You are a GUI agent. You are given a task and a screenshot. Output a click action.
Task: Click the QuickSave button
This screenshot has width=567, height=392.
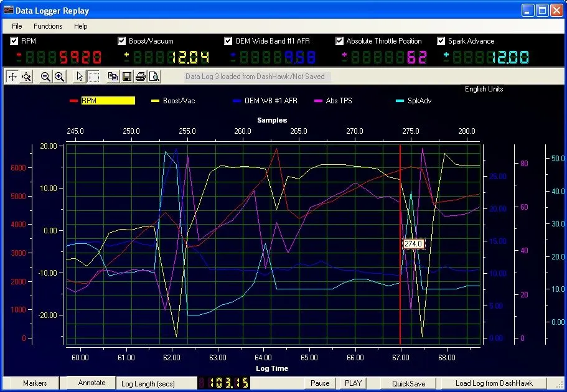[x=408, y=383]
